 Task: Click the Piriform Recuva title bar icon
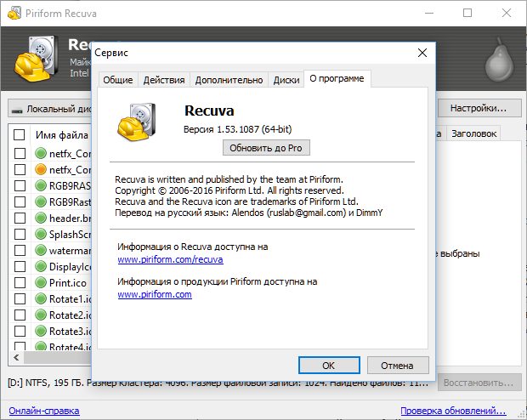(x=14, y=13)
